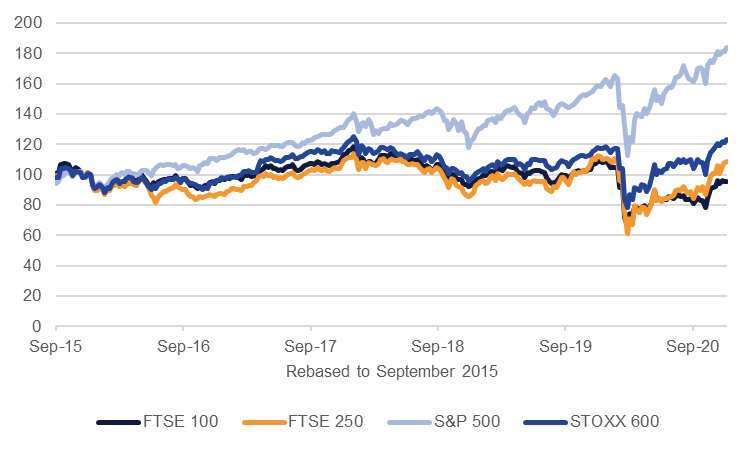Screen dimensions: 750x450
Task: Click the 200 y-axis value
Action: pos(28,22)
